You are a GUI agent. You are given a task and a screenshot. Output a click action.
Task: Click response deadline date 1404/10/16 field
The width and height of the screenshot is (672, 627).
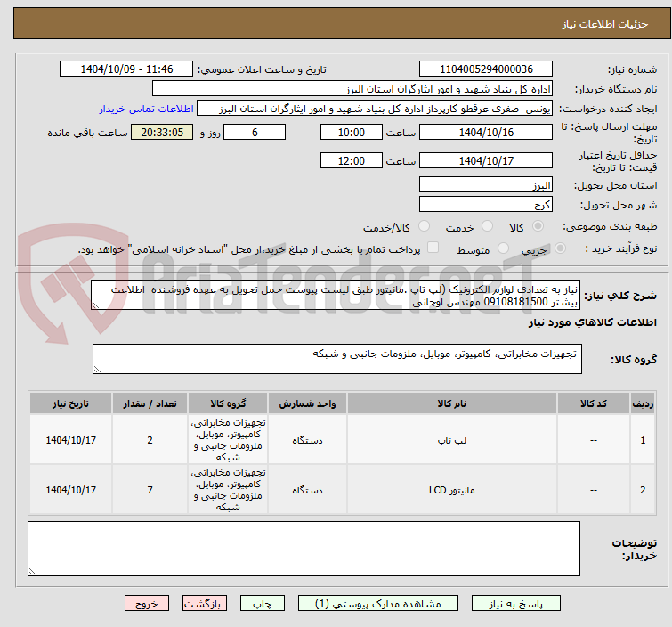486,132
